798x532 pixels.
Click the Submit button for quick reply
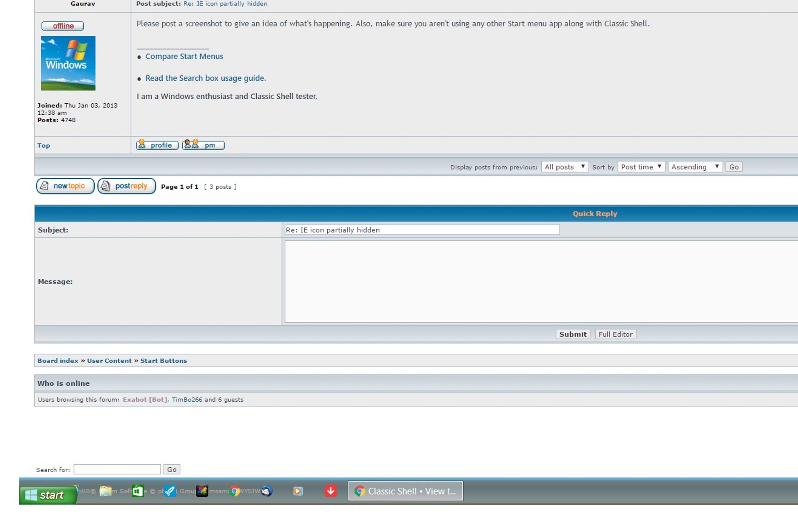(x=572, y=334)
